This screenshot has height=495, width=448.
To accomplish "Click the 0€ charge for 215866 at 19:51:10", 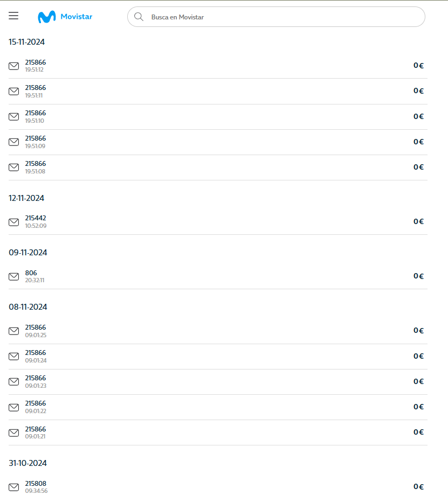I will (x=419, y=116).
